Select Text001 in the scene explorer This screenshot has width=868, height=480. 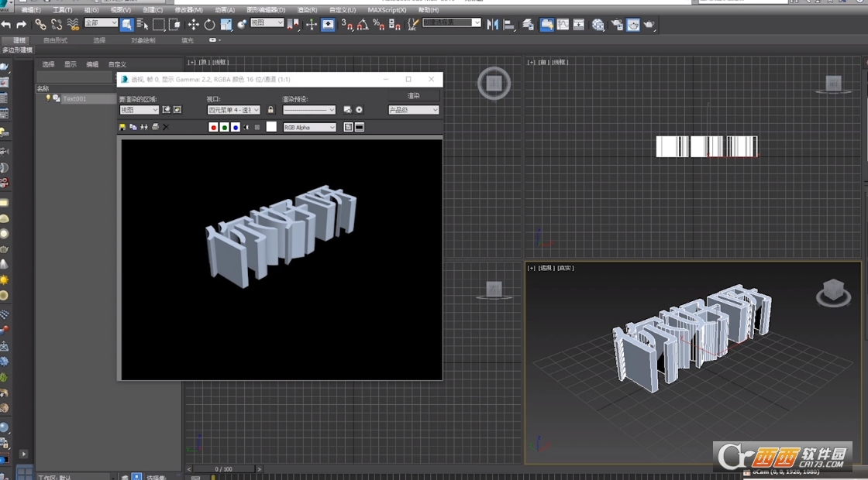75,98
